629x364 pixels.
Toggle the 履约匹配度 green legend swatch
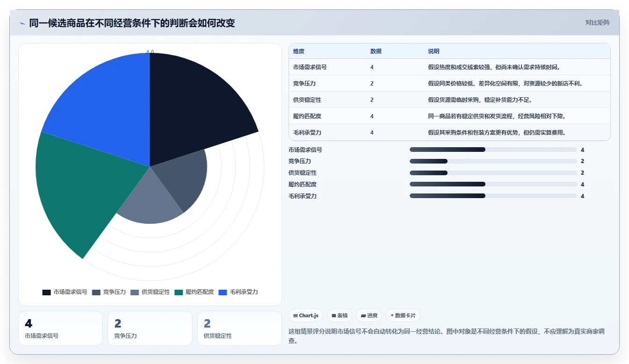[179, 292]
